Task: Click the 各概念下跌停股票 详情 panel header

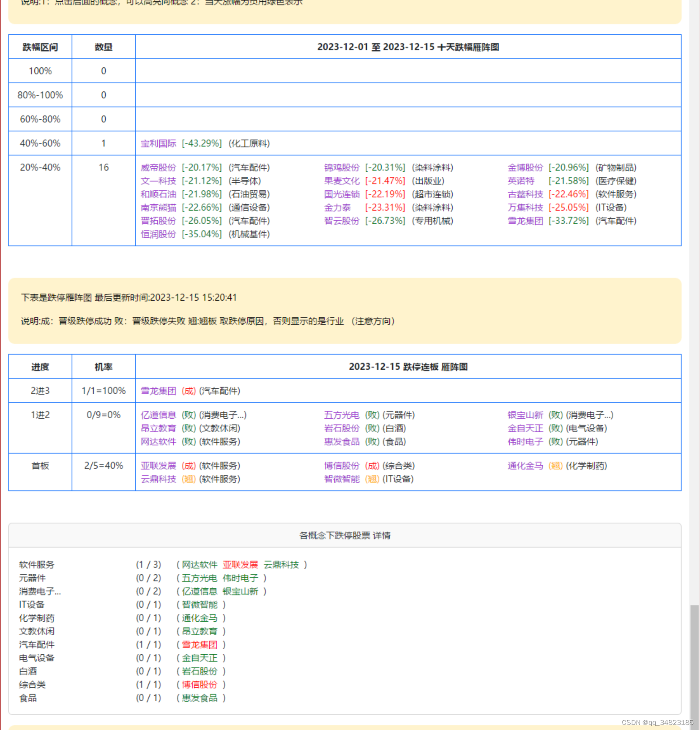Action: pos(345,535)
